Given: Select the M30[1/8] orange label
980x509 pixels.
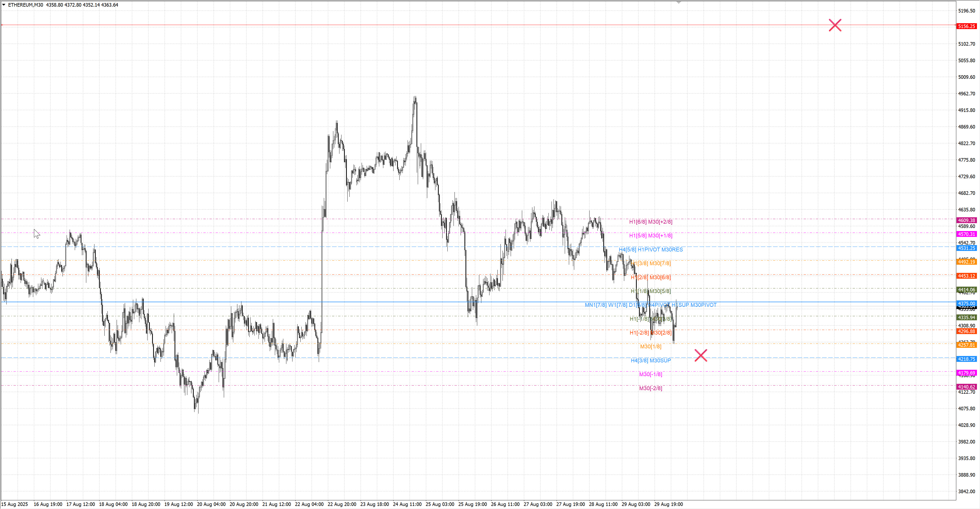Looking at the screenshot, I should click(x=651, y=346).
